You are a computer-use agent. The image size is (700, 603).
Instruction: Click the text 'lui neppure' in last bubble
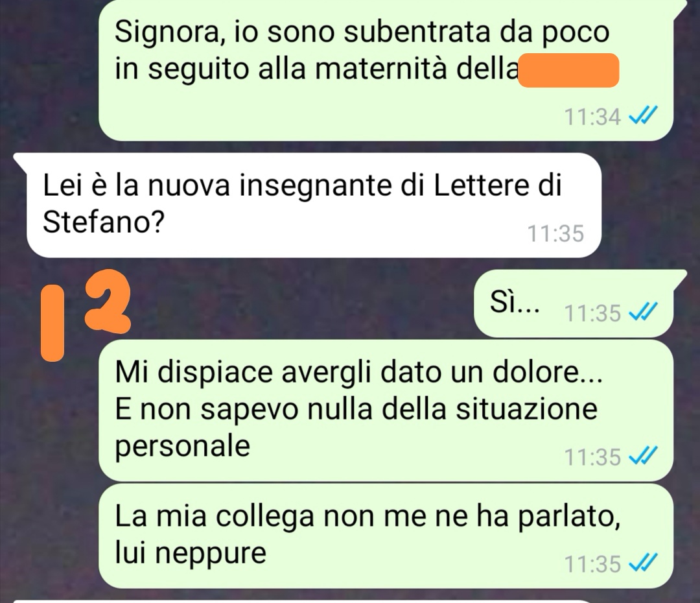(x=191, y=552)
